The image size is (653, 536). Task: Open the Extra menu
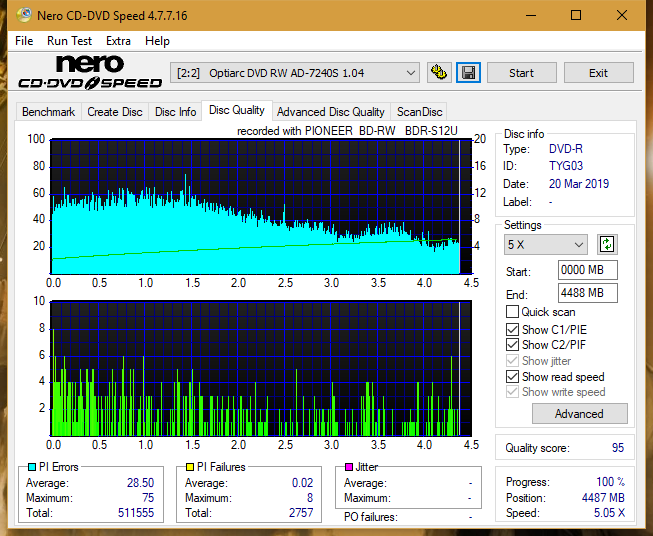118,41
